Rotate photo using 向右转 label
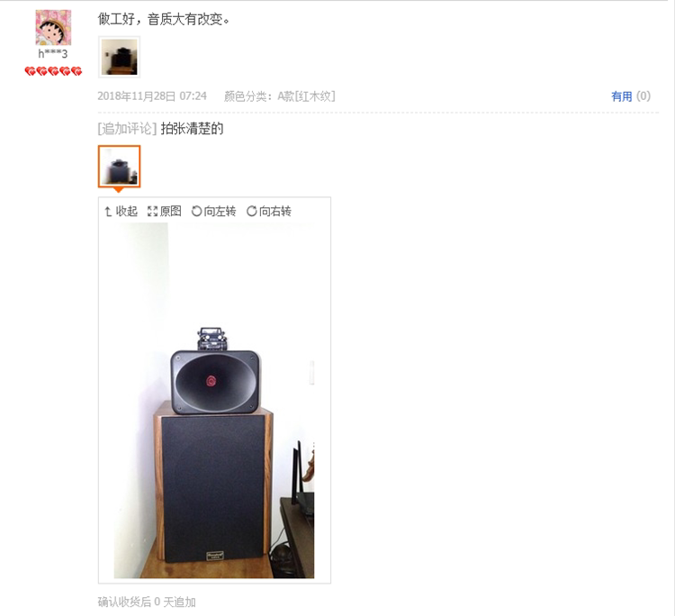 275,211
